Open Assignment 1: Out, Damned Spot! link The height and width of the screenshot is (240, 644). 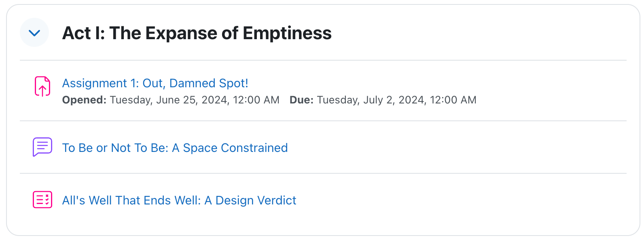click(x=155, y=83)
